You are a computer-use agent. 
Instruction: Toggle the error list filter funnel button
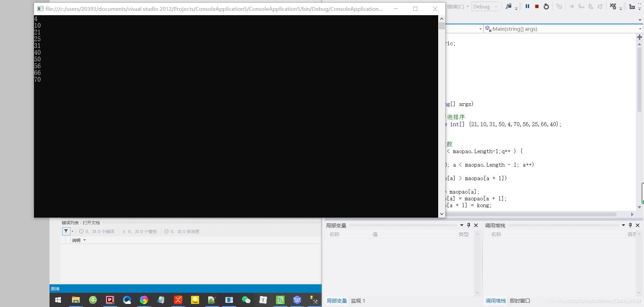click(x=66, y=231)
